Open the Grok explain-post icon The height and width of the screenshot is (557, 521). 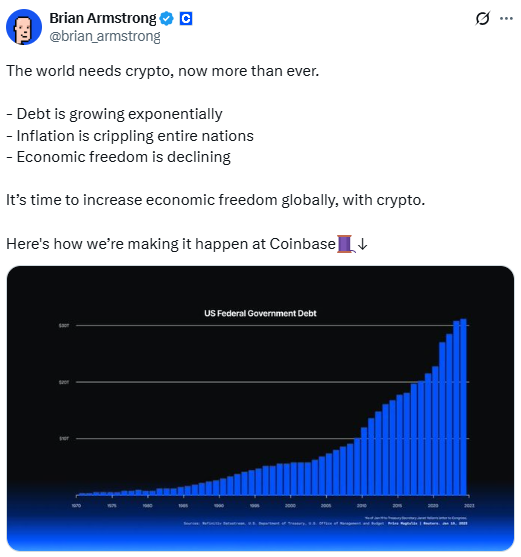(483, 18)
